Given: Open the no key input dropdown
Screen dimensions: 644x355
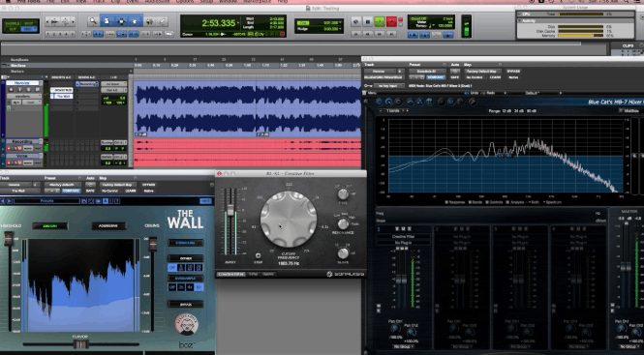Looking at the screenshot, I should pyautogui.click(x=389, y=85).
